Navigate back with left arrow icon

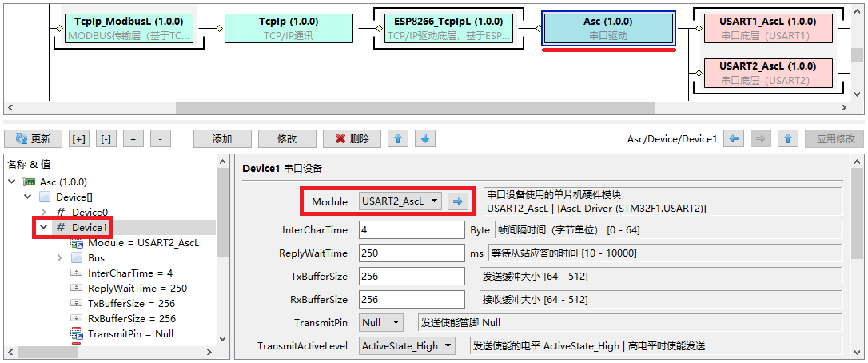pyautogui.click(x=734, y=138)
